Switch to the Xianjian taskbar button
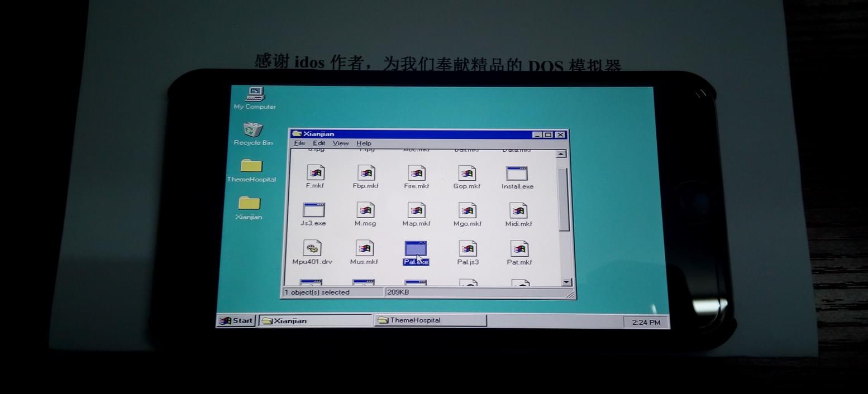Screen dimensions: 868x394 (315, 321)
